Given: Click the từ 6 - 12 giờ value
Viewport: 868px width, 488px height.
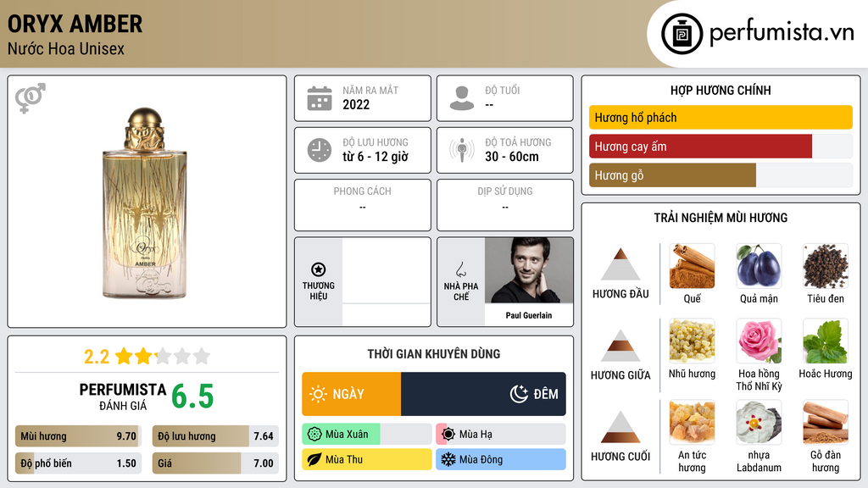Looking at the screenshot, I should pyautogui.click(x=376, y=157).
